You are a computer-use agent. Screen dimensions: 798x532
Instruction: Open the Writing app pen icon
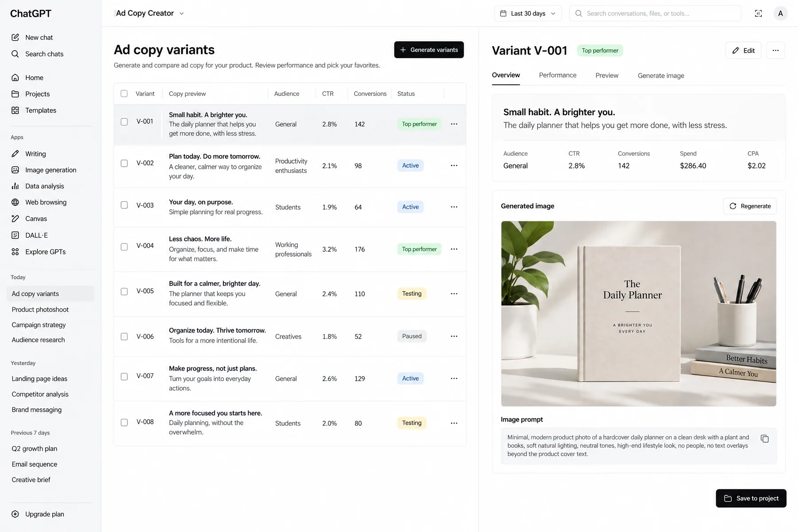[15, 154]
